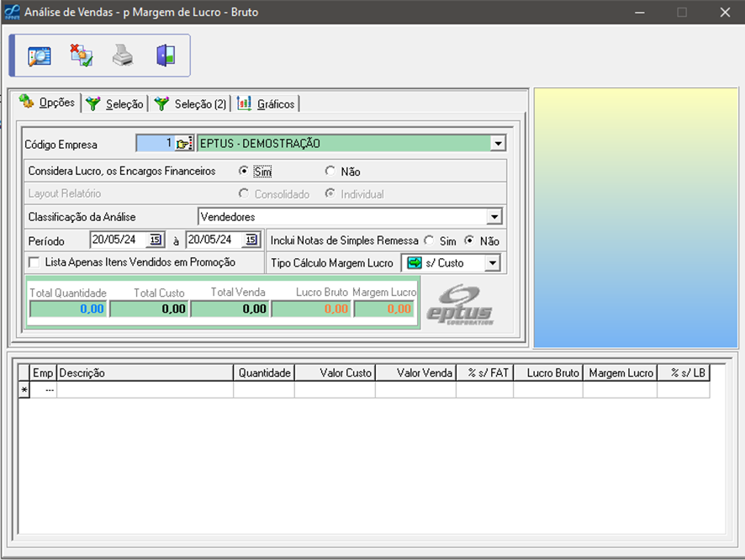Open the end date calendar picker
The height and width of the screenshot is (560, 745).
pyautogui.click(x=251, y=240)
